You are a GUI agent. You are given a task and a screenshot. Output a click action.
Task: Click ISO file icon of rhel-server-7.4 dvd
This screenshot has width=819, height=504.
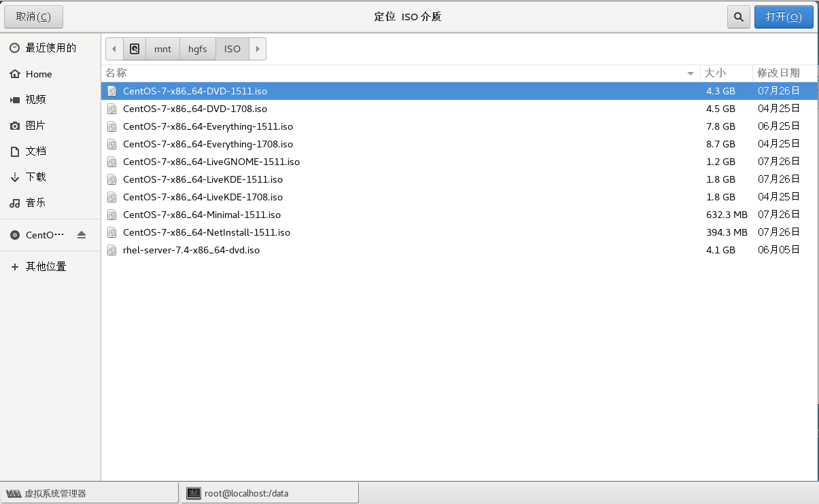(112, 250)
